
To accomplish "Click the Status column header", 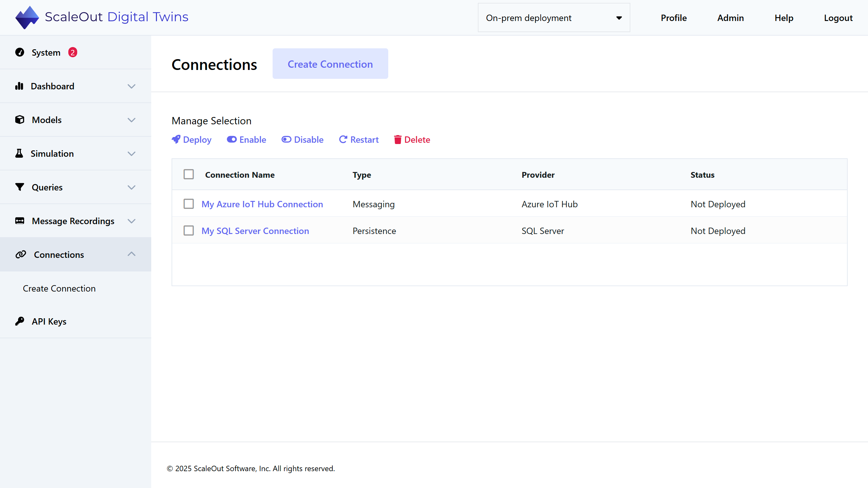I will (x=702, y=175).
